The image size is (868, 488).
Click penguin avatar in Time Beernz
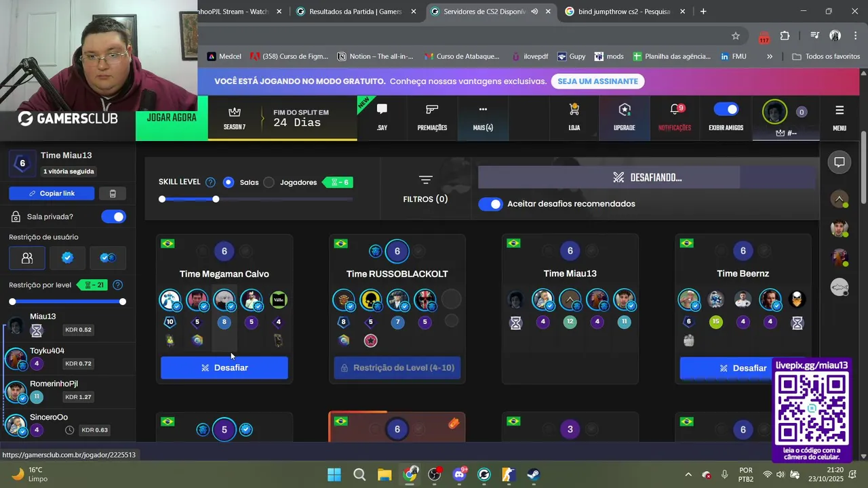(x=797, y=300)
